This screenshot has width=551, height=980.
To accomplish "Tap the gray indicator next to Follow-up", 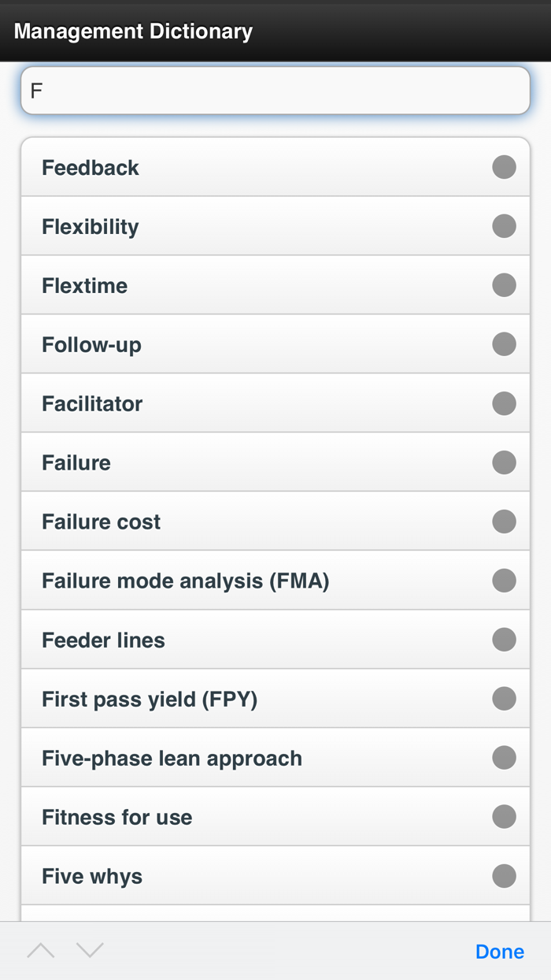I will (x=504, y=344).
